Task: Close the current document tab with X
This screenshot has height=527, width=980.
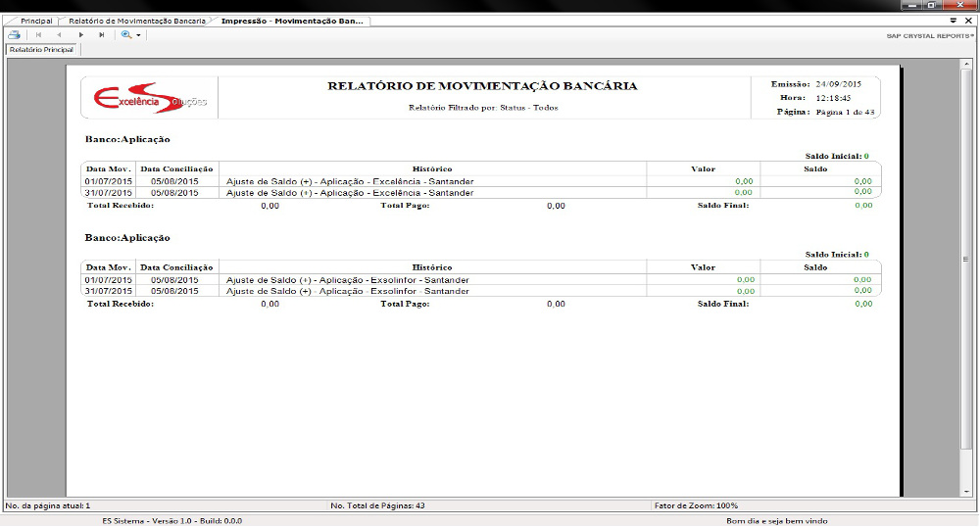Action: coord(968,20)
